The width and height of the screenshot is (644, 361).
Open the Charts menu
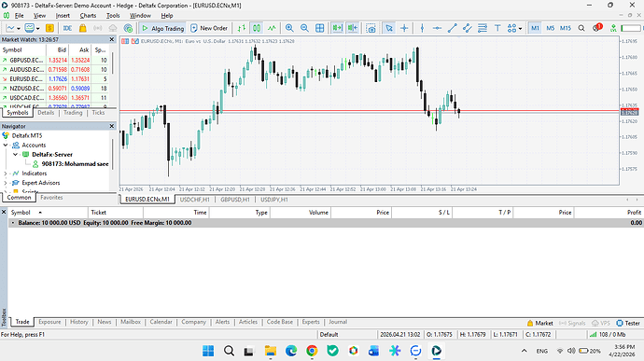coord(88,16)
